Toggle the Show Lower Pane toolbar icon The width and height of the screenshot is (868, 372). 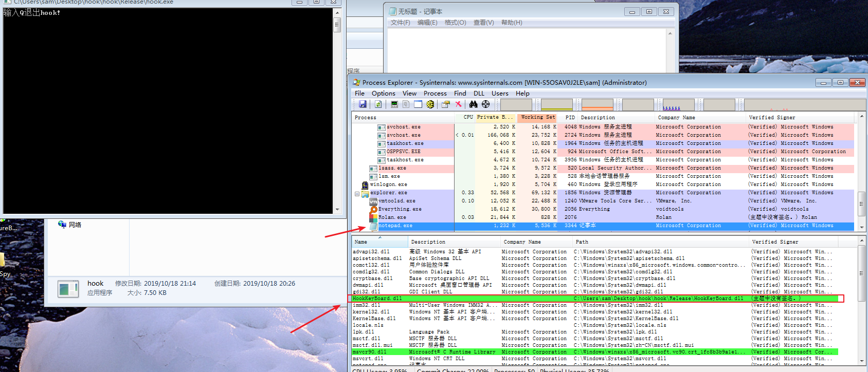[418, 104]
